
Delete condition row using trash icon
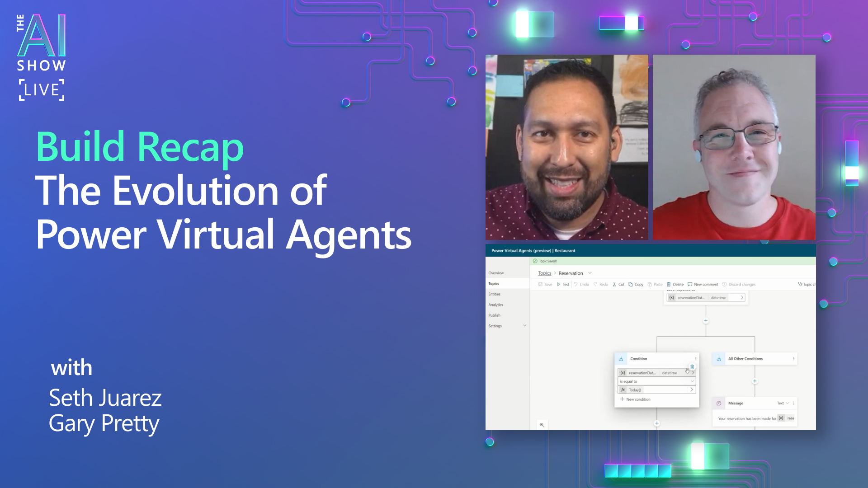tap(692, 366)
